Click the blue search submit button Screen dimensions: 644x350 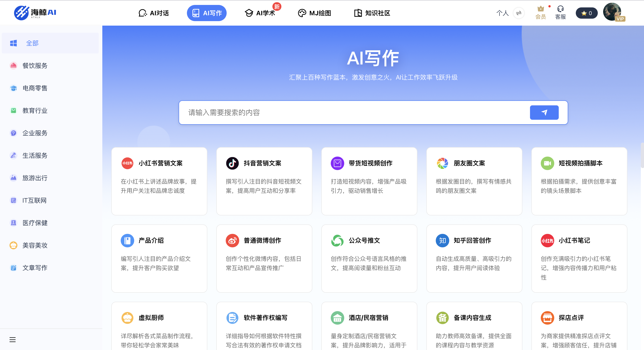544,112
